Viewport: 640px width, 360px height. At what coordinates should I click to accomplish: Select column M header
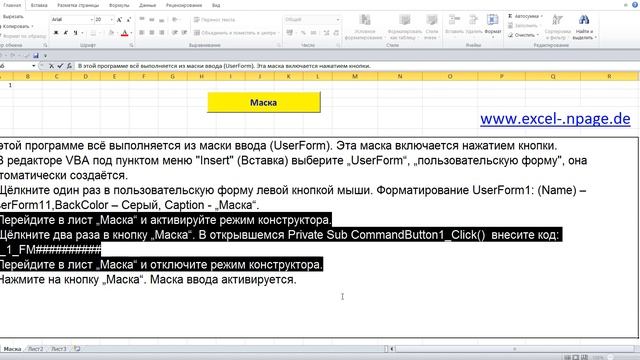(355, 76)
